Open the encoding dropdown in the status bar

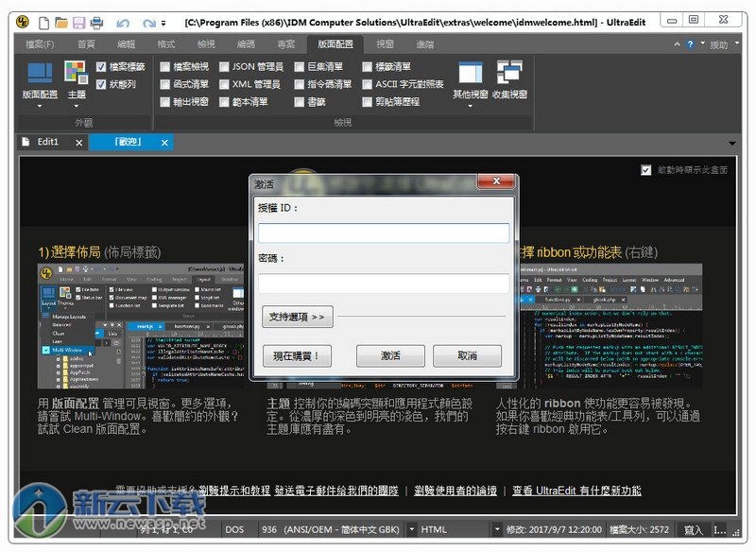(x=412, y=529)
